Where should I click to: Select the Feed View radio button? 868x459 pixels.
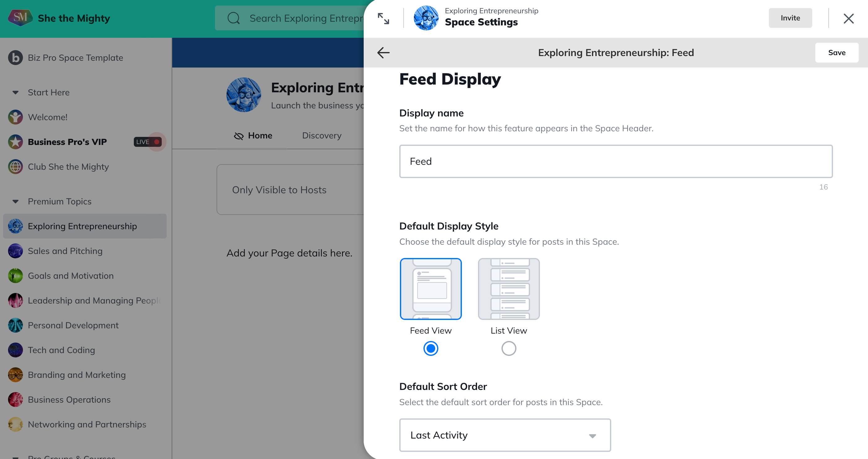pos(431,348)
